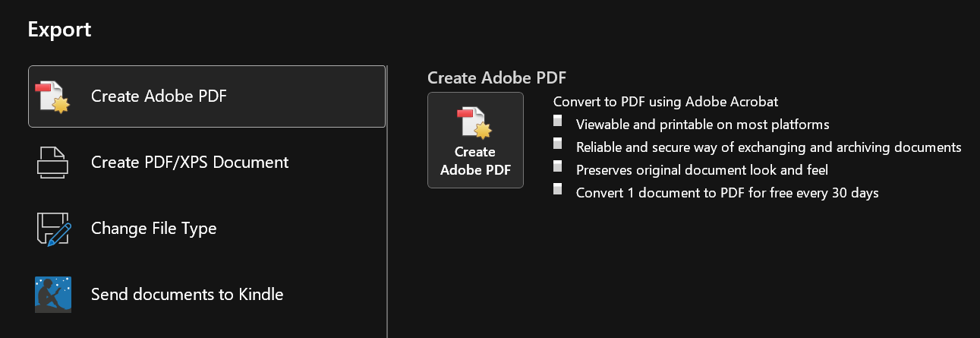Viewport: 980px width, 338px height.
Task: Click 'Convert 1 document to PDF for free' text
Action: (726, 193)
